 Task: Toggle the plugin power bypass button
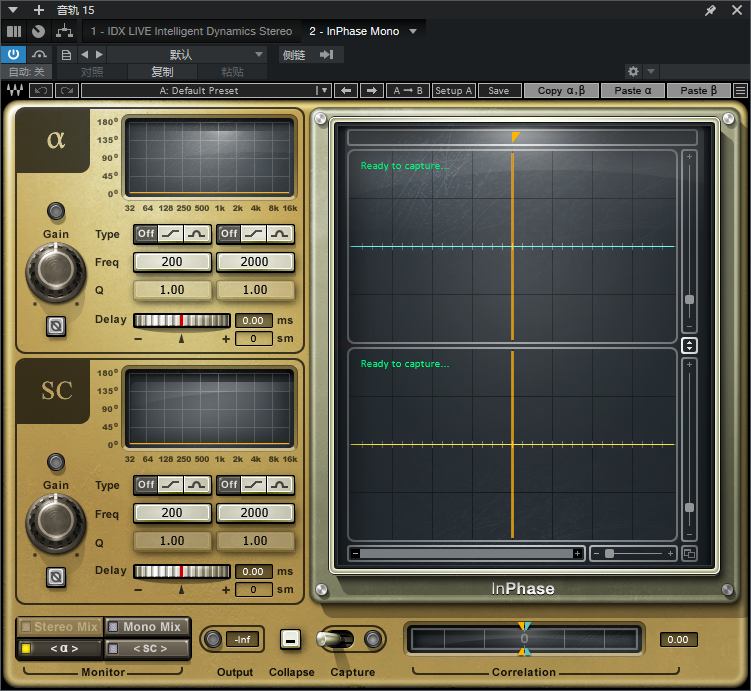coord(13,55)
